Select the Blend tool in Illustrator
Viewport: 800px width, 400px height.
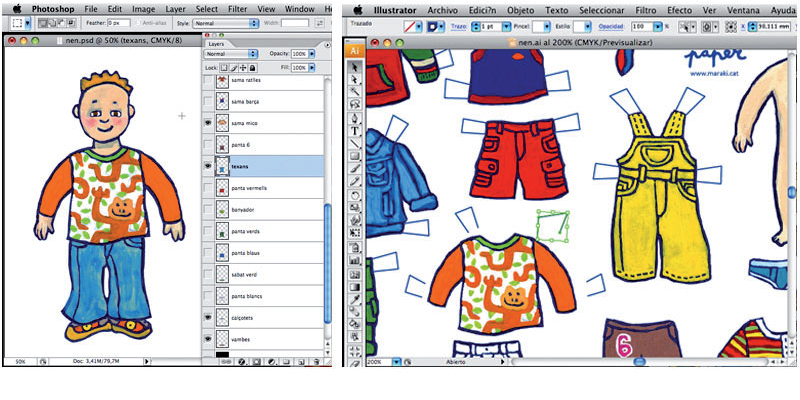click(x=355, y=312)
